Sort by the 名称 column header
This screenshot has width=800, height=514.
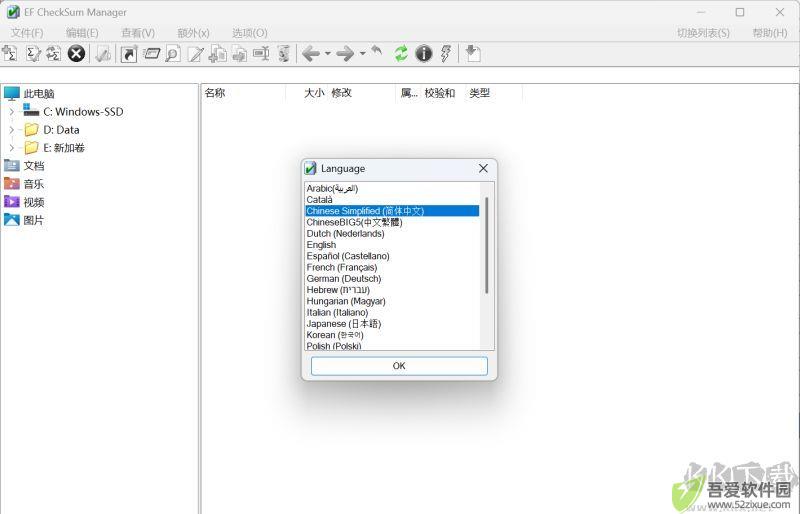[x=215, y=93]
